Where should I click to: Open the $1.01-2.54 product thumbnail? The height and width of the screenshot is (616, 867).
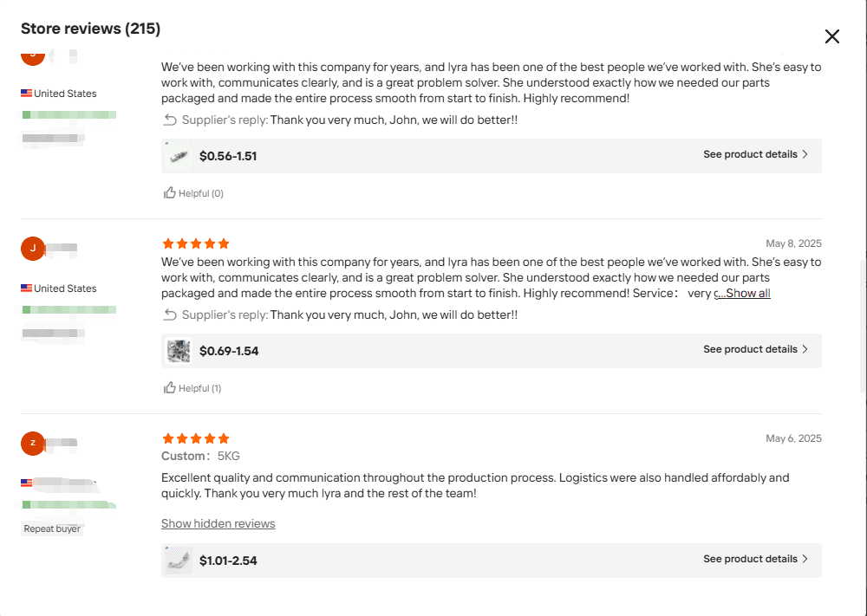179,561
